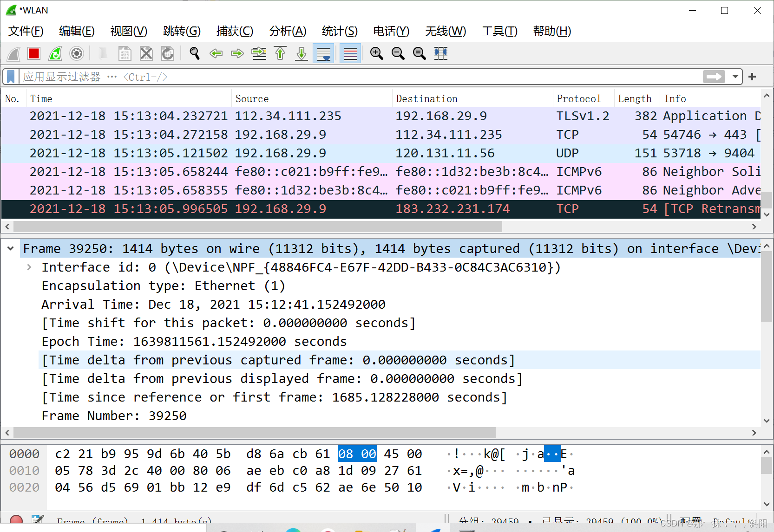774x532 pixels.
Task: Go forward to next packet with green right arrow
Action: (237, 54)
